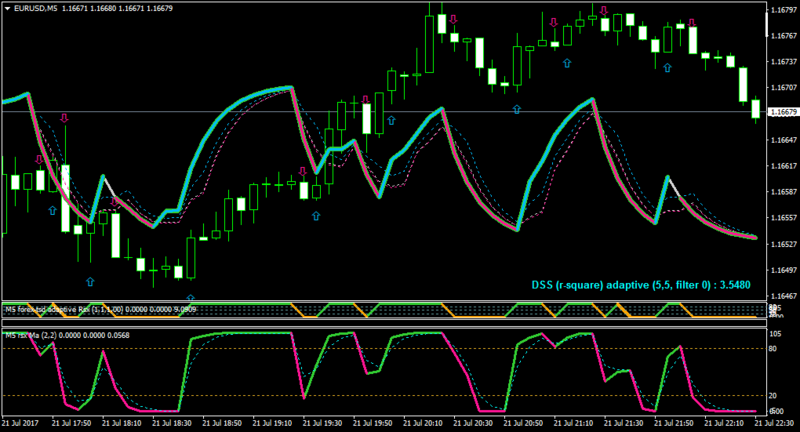This screenshot has height=432, width=800.
Task: Click the 1.16737 price axis label
Action: [x=784, y=61]
